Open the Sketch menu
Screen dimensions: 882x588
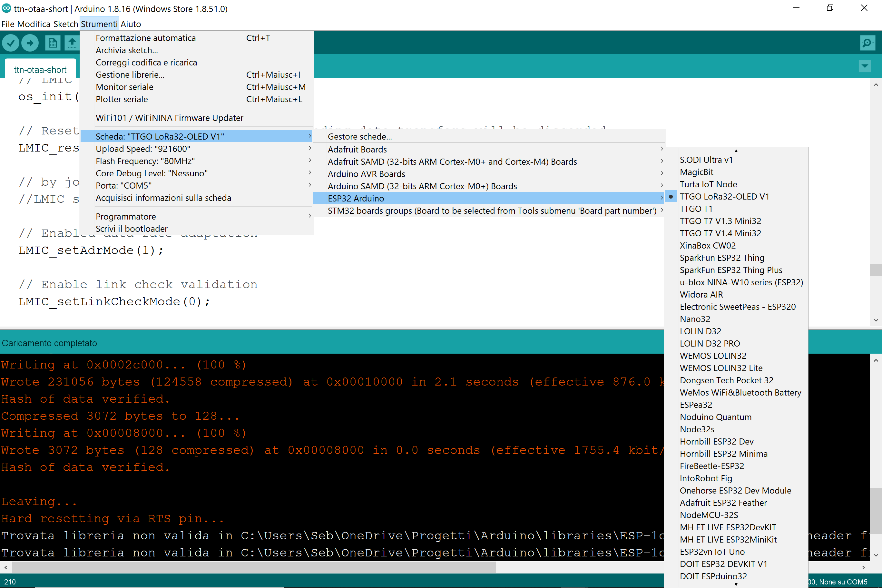coord(66,24)
